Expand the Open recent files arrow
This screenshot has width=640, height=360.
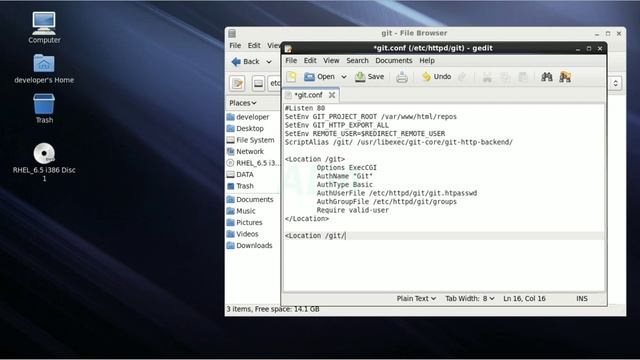coord(344,77)
